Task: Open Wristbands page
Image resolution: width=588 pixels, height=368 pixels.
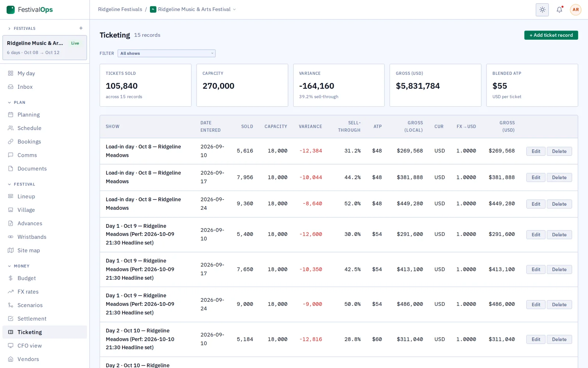Action: (45, 237)
